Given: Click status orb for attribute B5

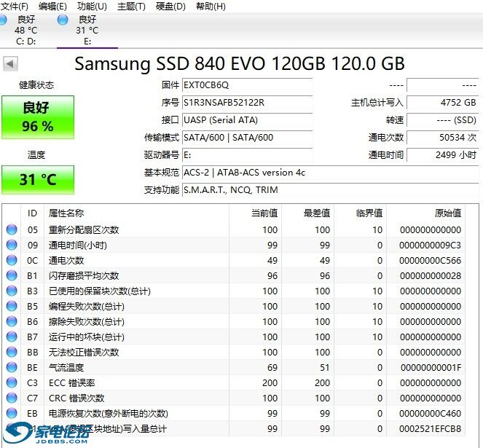Looking at the screenshot, I should [12, 306].
